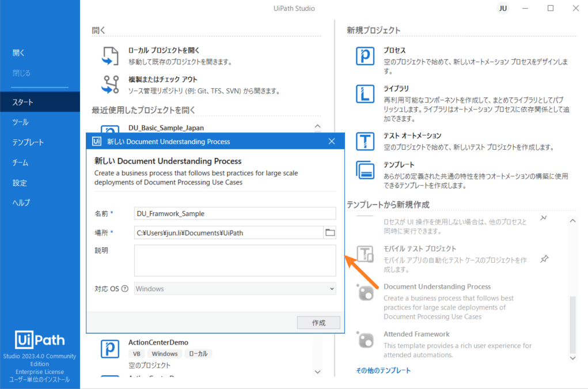Image resolution: width=588 pixels, height=389 pixels.
Task: Click the 説明 description text area
Action: click(x=235, y=260)
